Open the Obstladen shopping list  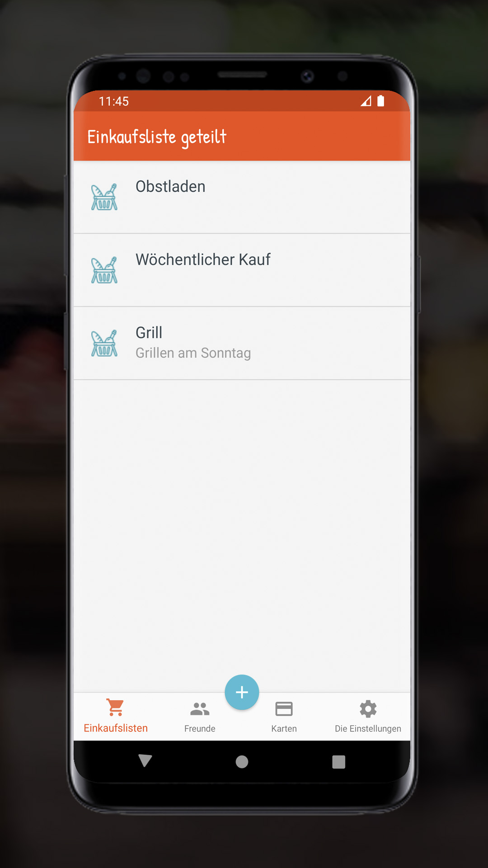point(242,197)
